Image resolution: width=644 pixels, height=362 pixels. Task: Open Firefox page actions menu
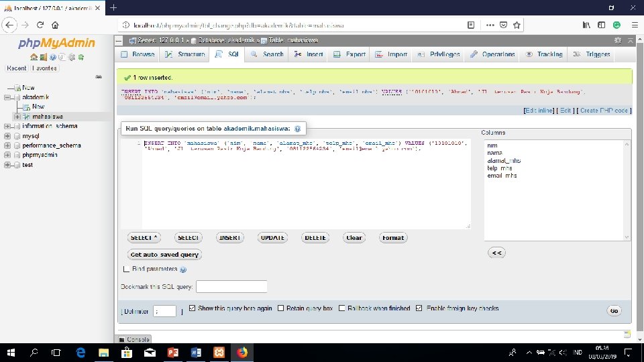(490, 25)
